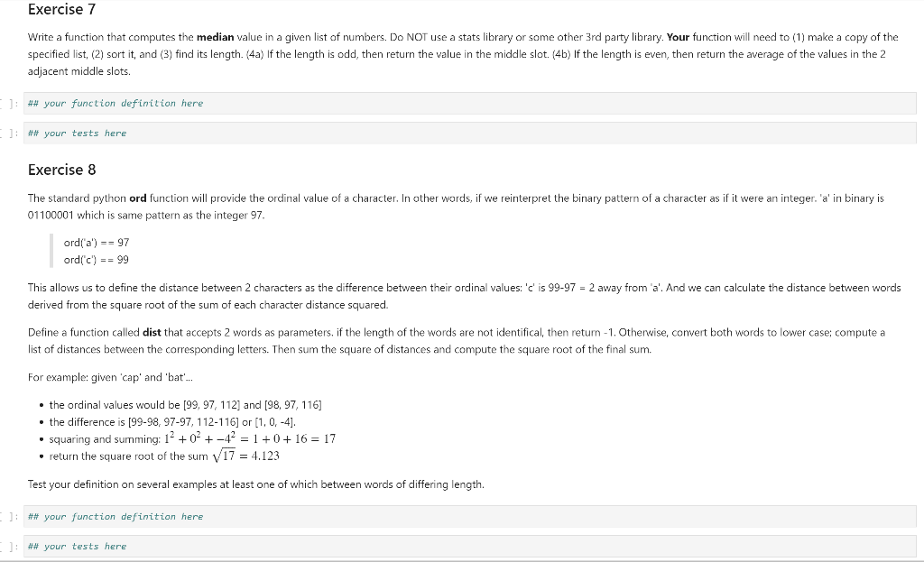Click the ord('a') == 97 code block
The height and width of the screenshot is (562, 924).
point(95,251)
